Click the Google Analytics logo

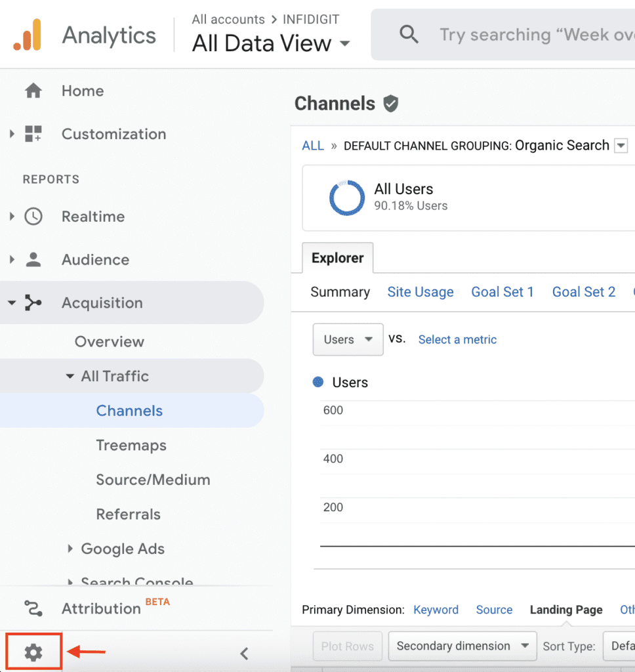point(26,34)
